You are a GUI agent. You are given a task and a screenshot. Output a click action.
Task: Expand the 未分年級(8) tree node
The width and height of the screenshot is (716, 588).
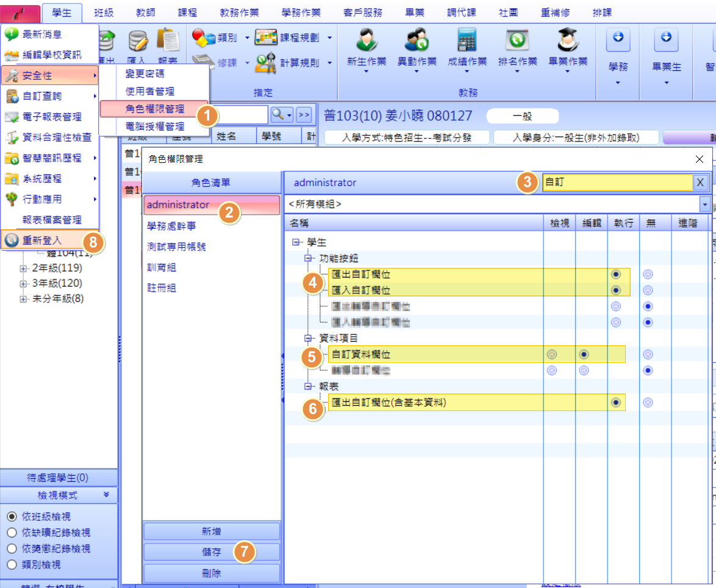tap(23, 299)
